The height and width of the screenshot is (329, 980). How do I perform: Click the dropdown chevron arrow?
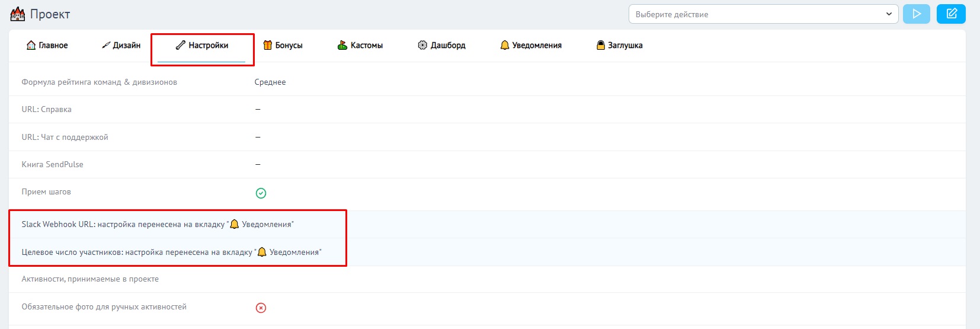pos(888,14)
